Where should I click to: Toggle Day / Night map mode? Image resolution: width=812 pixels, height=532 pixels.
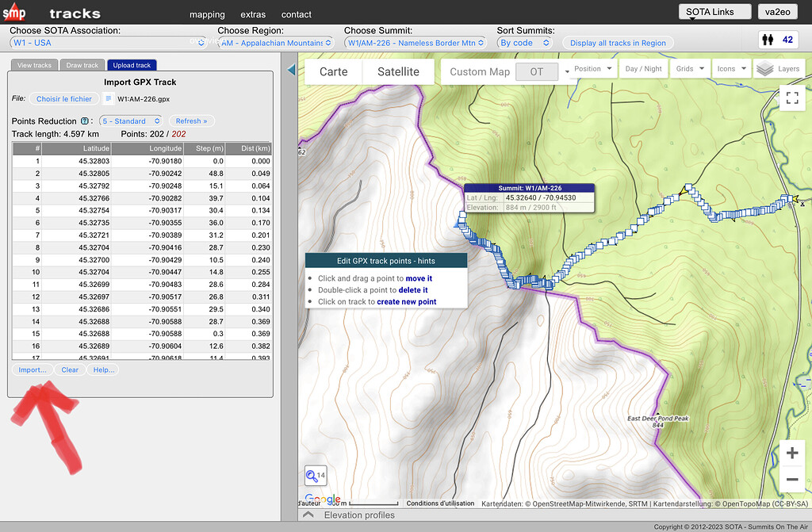[x=643, y=69]
